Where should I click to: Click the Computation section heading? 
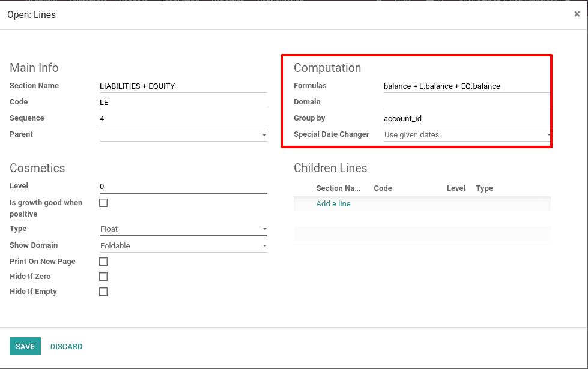coord(327,68)
